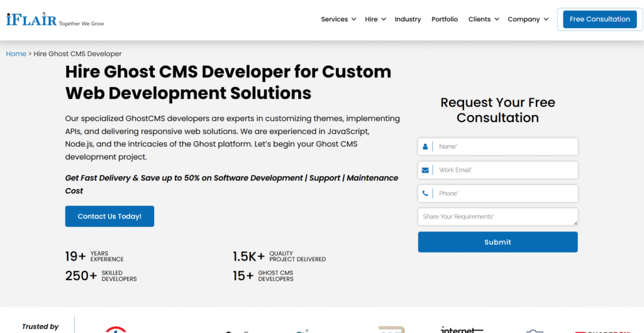This screenshot has height=333, width=644.
Task: Click the Free Consultation button
Action: pos(599,20)
